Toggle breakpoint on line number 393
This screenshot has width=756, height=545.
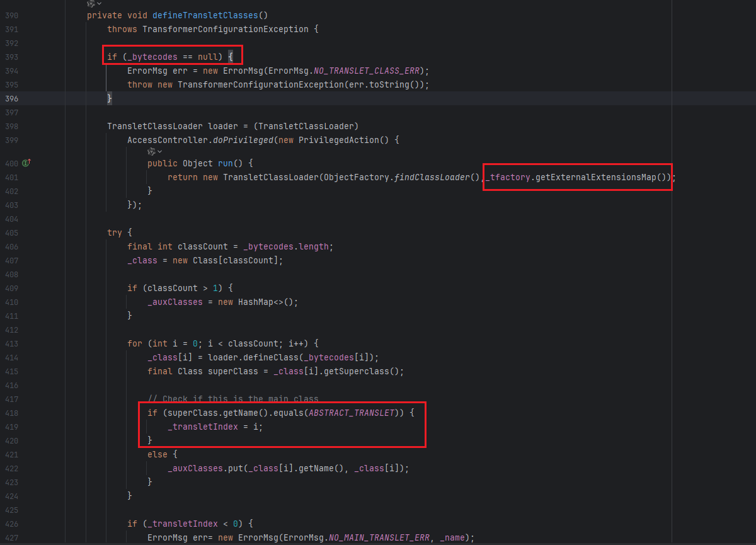coord(11,57)
